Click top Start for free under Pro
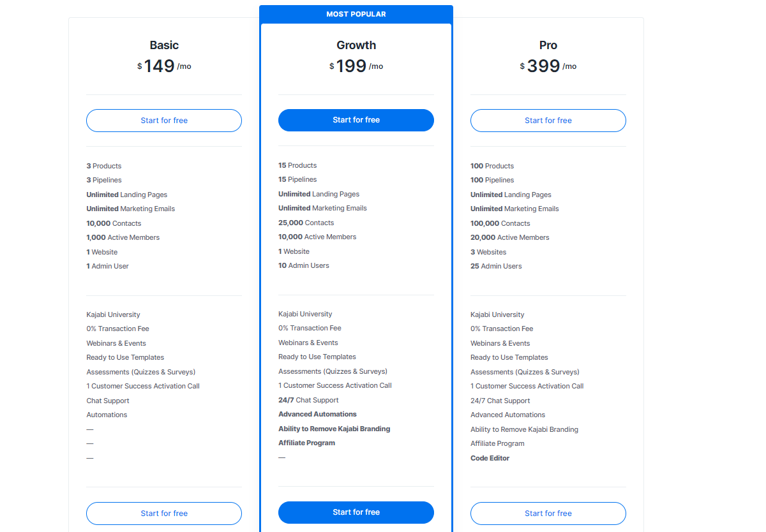The width and height of the screenshot is (766, 532). tap(548, 121)
